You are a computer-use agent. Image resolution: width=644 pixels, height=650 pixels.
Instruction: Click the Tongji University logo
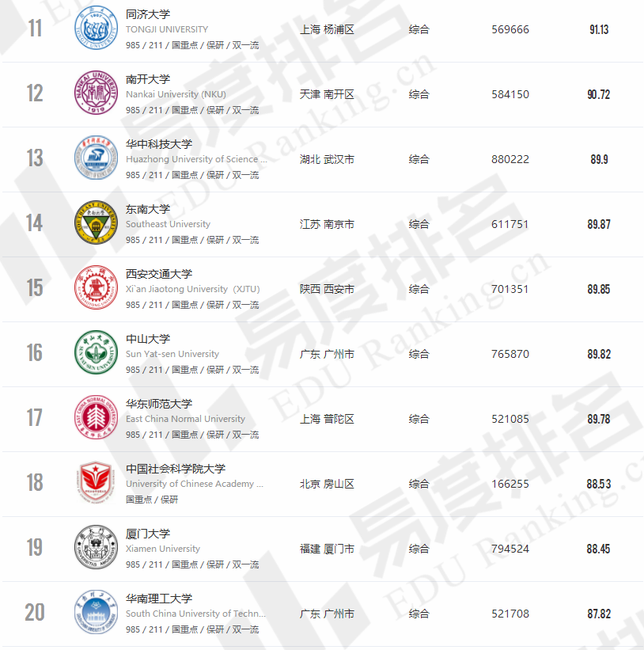(96, 29)
